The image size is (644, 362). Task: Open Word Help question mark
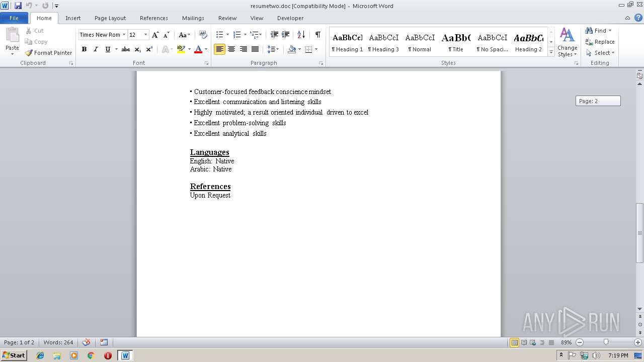click(x=638, y=18)
